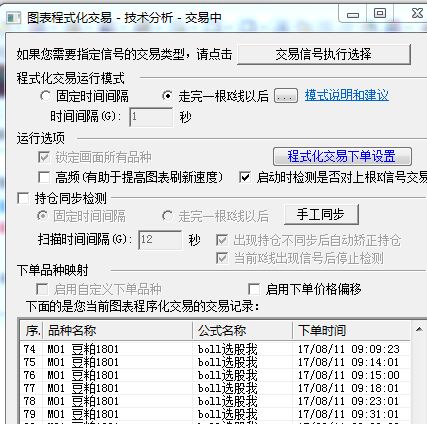Click 交易信号执行选择 button
This screenshot has height=424, width=427.
(324, 54)
